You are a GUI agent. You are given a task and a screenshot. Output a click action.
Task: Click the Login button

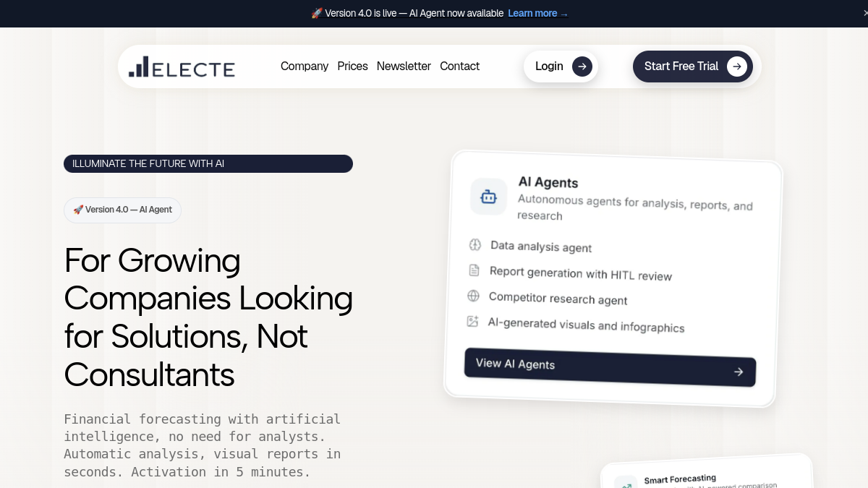(561, 67)
